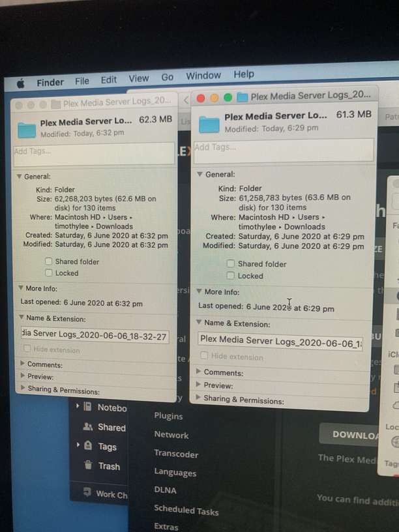Open Network in Plex settings list

pos(171,435)
